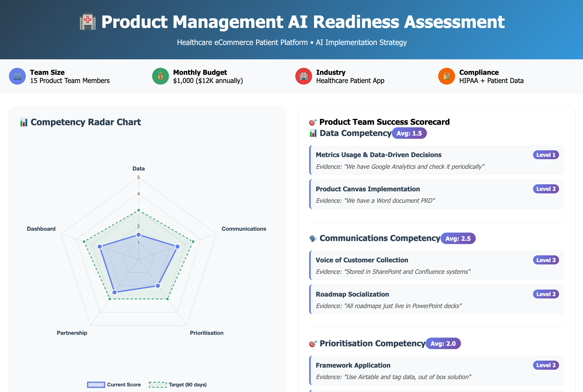Click Level 3 badge on Voice of Customer
The image size is (583, 392).
pos(546,260)
